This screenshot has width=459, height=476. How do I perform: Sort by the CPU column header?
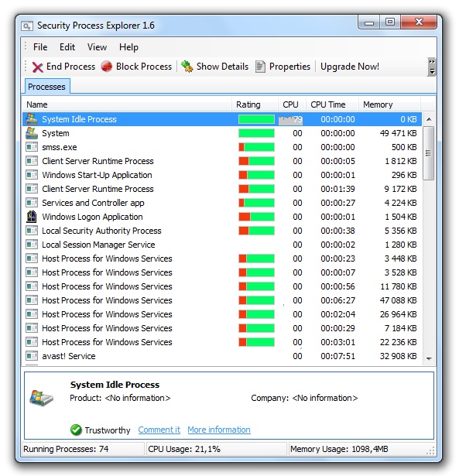[292, 104]
